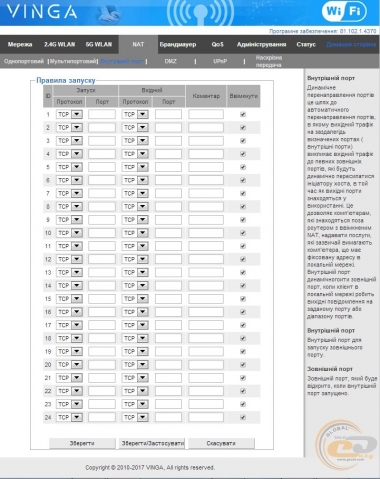Click the comment field in row 7
380x479 pixels.
click(x=206, y=193)
